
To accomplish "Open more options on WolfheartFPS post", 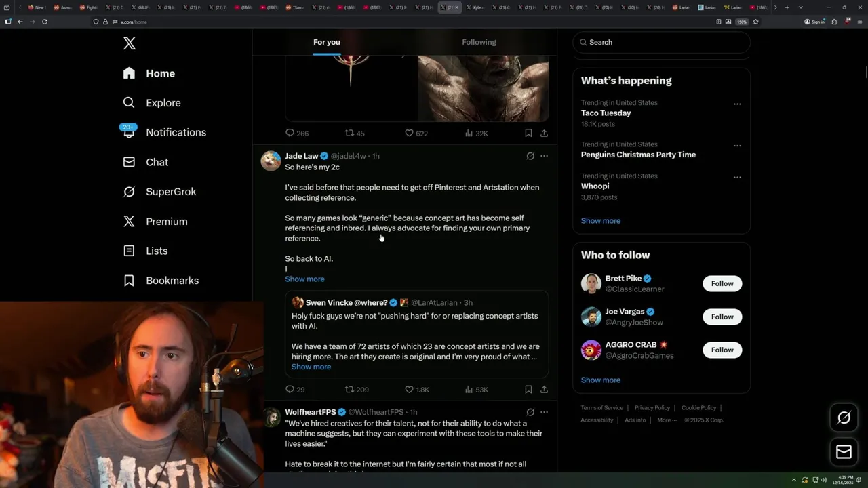I will (544, 412).
